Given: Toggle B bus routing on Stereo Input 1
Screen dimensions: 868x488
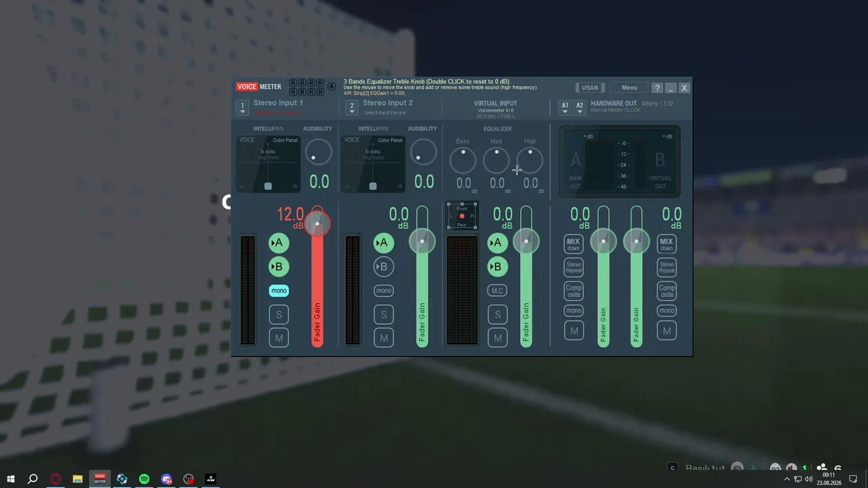Looking at the screenshot, I should tap(279, 267).
